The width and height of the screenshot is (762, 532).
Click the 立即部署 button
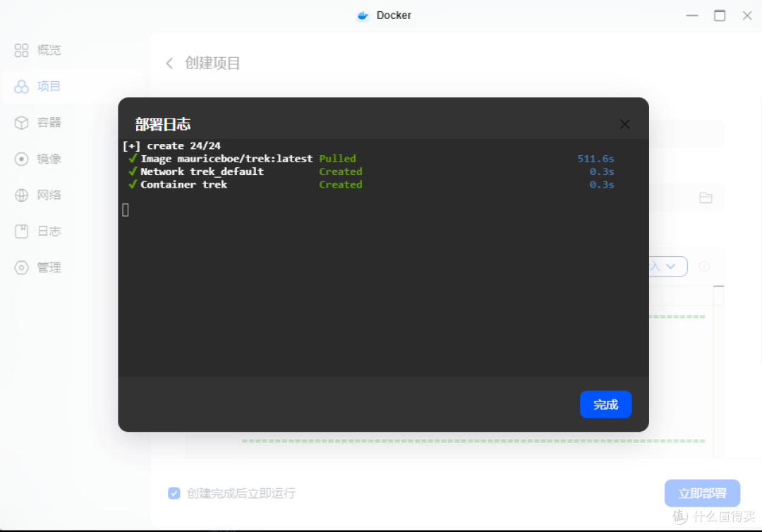[702, 493]
